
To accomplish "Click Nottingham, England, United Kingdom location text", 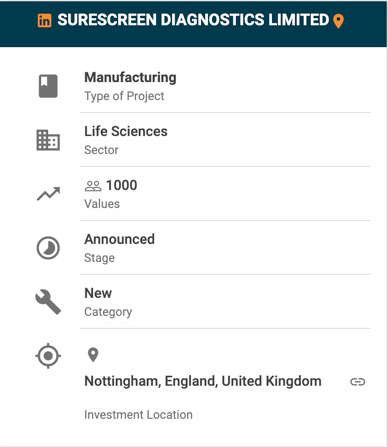I will 203,381.
